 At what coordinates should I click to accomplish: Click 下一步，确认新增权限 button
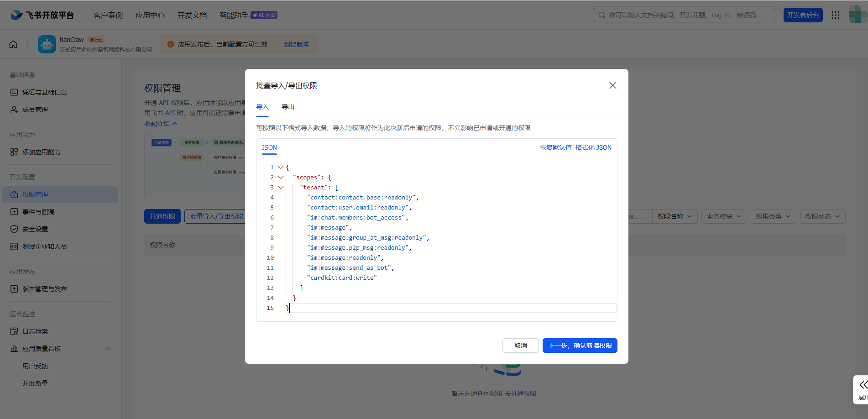580,346
